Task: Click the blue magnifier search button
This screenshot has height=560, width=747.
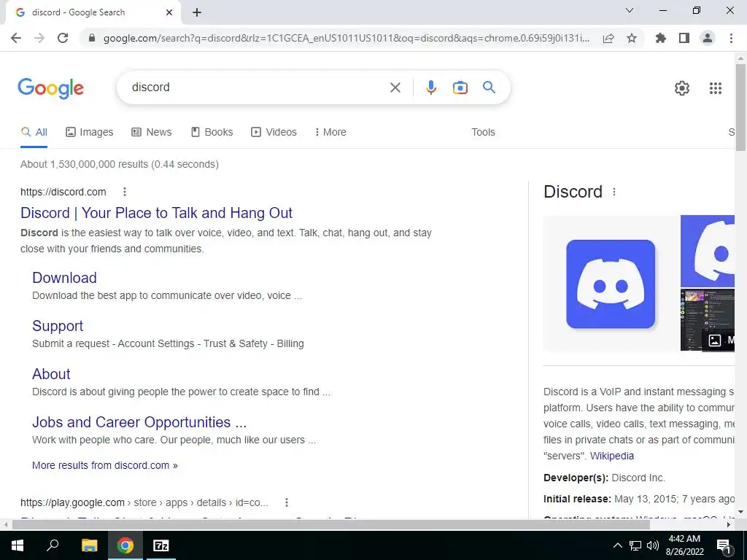Action: [489, 87]
